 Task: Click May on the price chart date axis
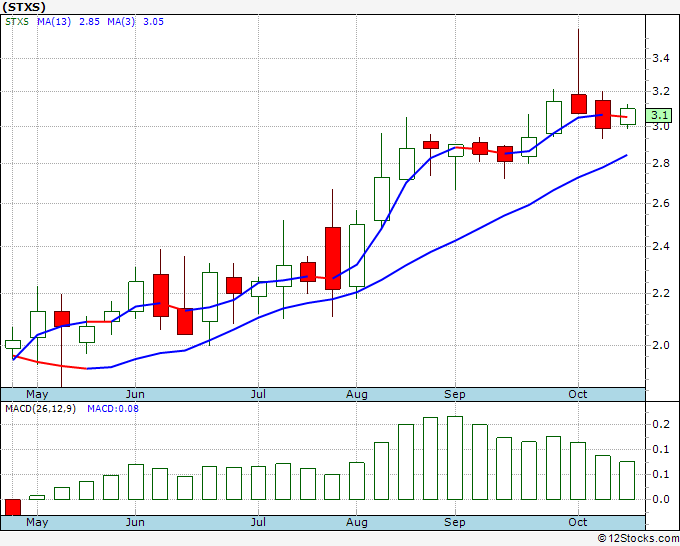[x=37, y=394]
